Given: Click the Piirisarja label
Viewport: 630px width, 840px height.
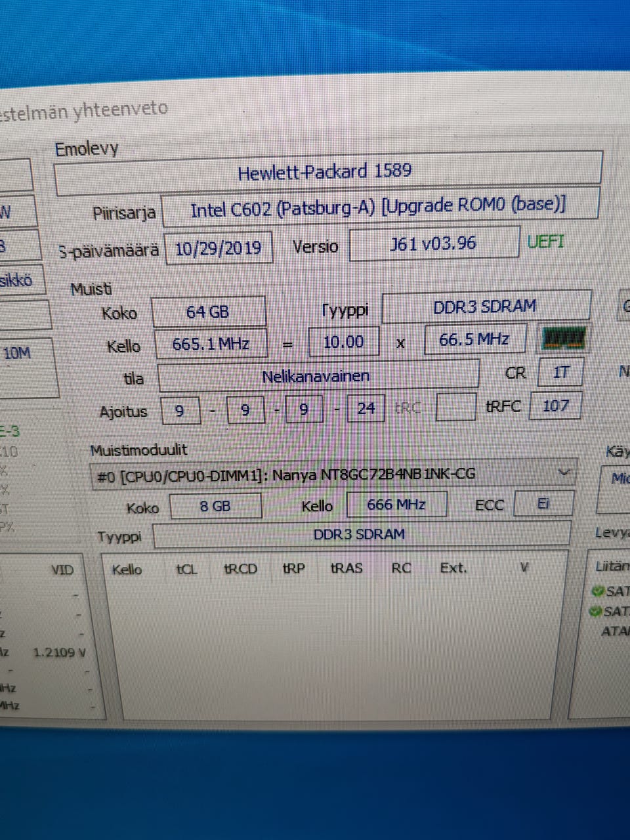Looking at the screenshot, I should [124, 213].
